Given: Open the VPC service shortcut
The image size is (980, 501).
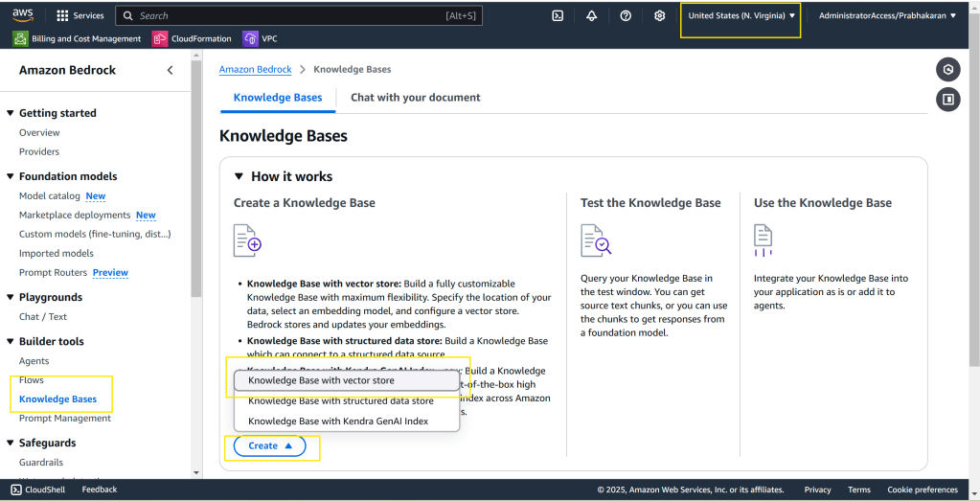Looking at the screenshot, I should (x=261, y=38).
